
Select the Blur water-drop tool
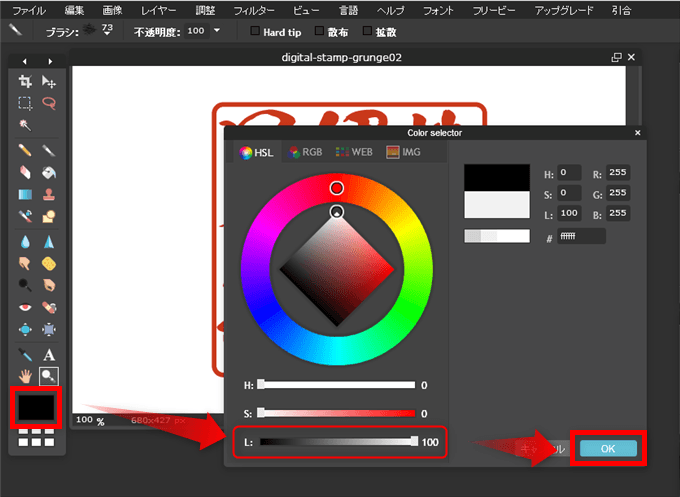tap(25, 242)
